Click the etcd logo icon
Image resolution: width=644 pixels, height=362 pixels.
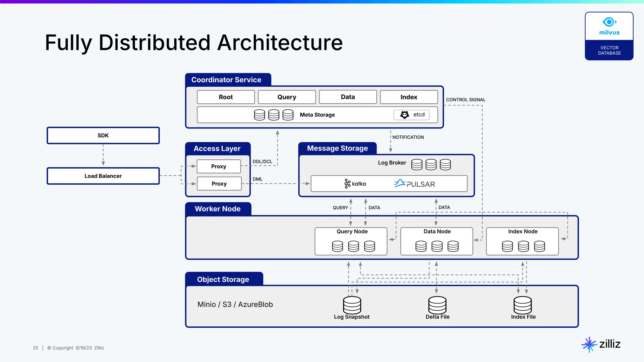click(405, 115)
